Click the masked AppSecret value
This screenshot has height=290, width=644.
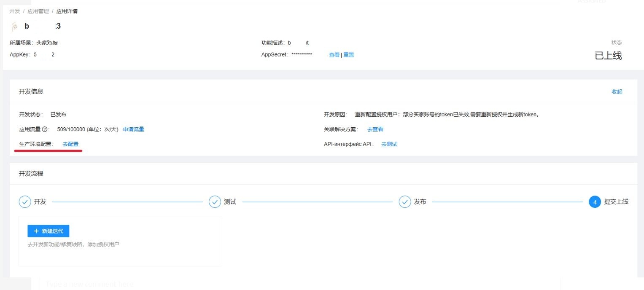coord(302,55)
